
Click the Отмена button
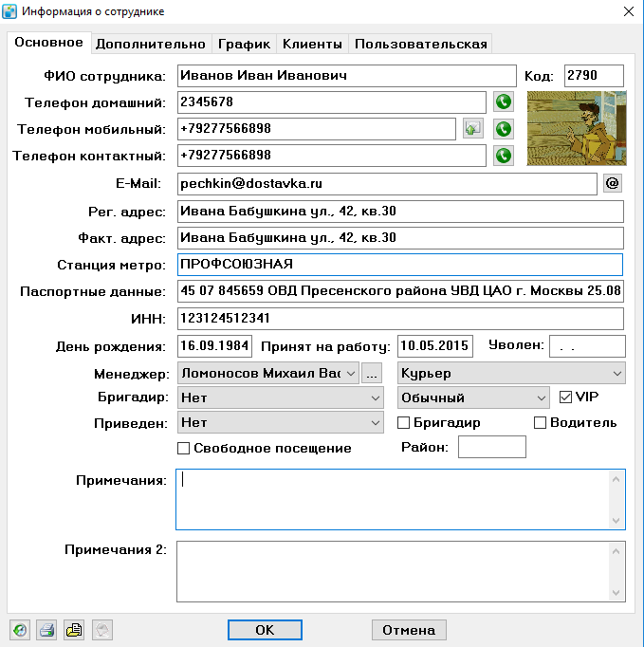(409, 630)
